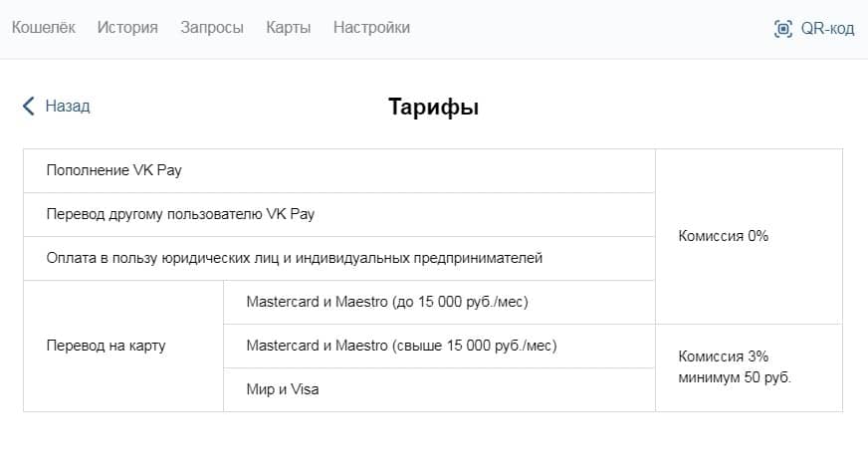
Task: Click the Перевод на карту cell
Action: [123, 346]
